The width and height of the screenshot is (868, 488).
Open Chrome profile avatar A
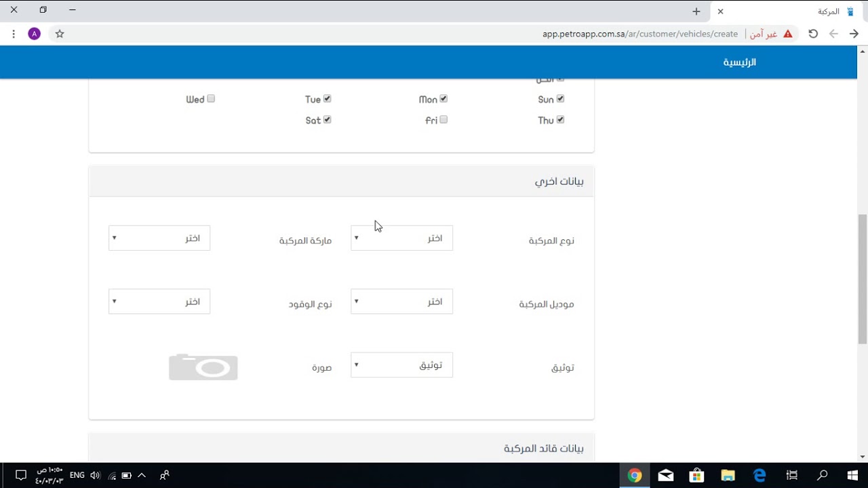pos(34,34)
